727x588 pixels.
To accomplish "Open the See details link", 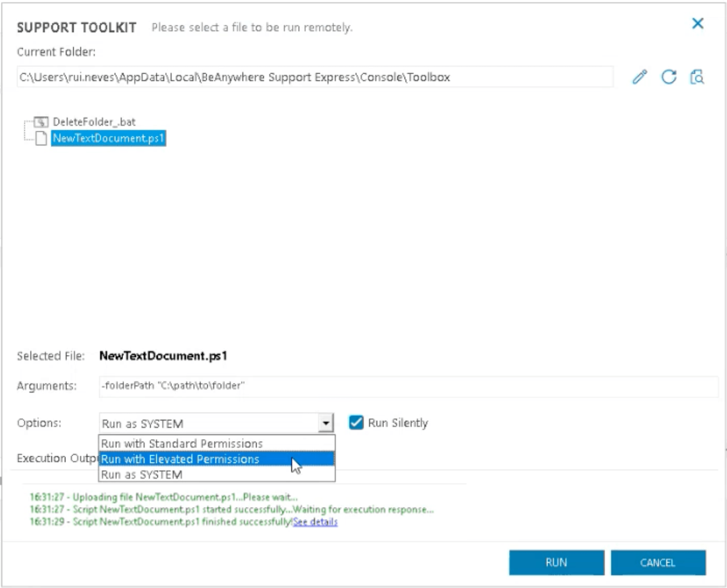I will 315,522.
